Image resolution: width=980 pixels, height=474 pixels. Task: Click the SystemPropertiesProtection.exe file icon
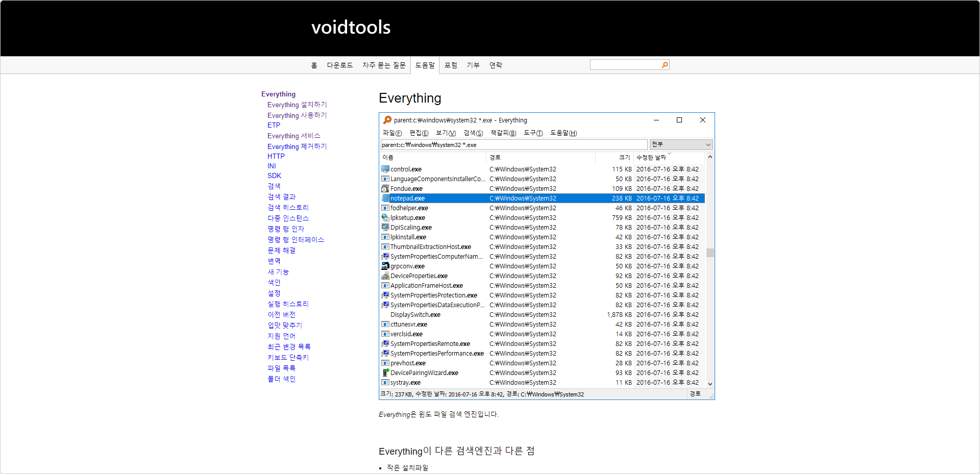coord(385,295)
